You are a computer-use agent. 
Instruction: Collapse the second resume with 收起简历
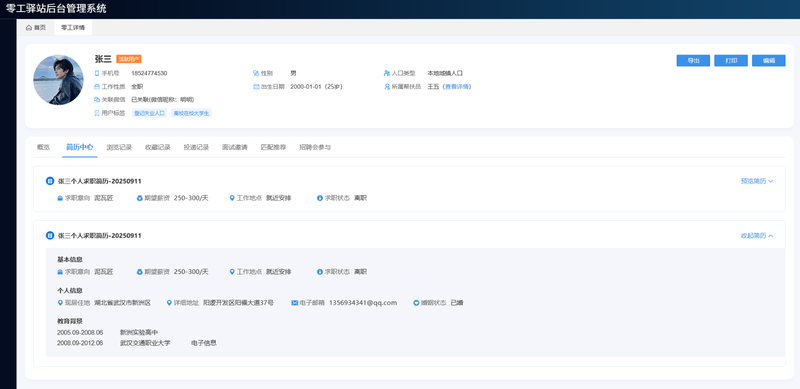[757, 235]
